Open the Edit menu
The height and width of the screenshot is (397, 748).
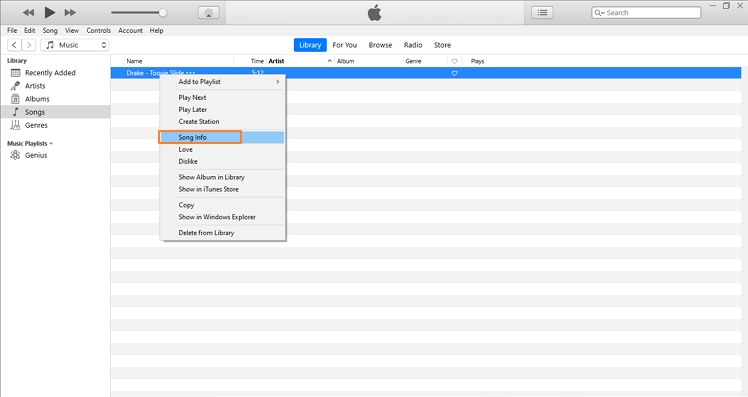[x=30, y=31]
